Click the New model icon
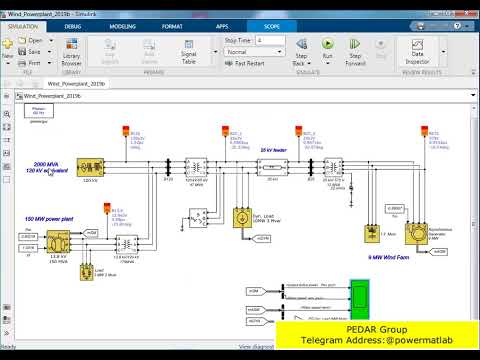This screenshot has height=360, width=480. (x=7, y=44)
